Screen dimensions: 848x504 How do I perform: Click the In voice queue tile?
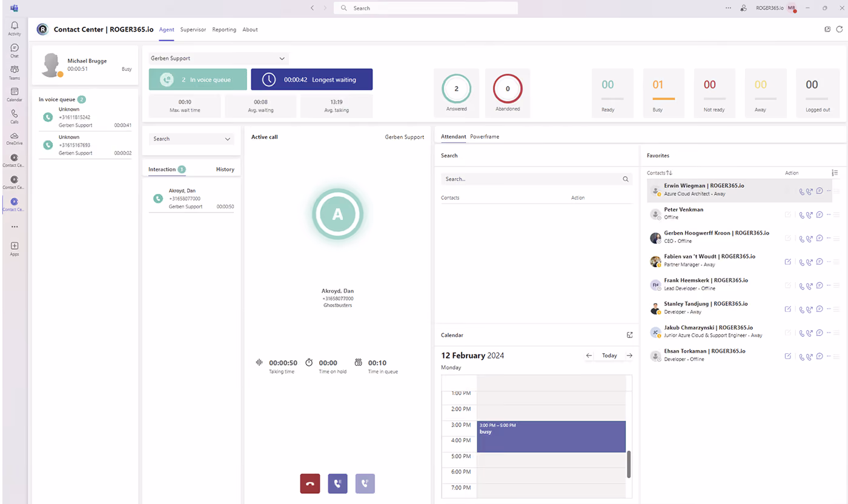click(x=198, y=79)
